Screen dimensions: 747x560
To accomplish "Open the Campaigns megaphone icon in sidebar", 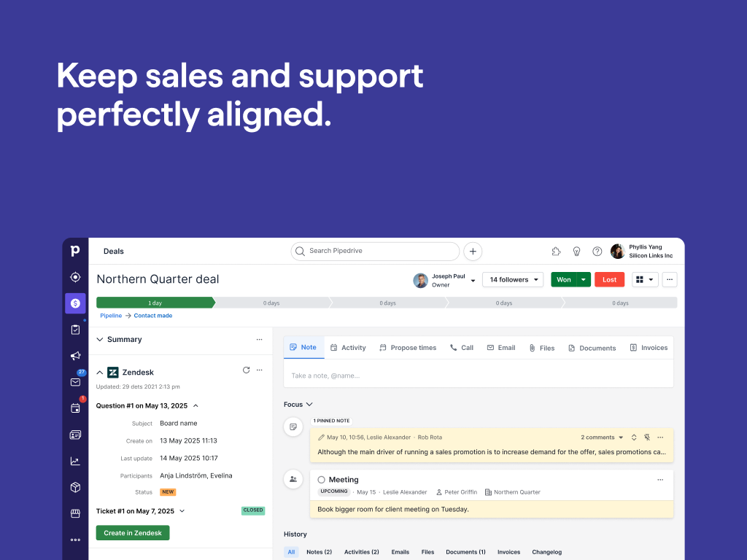I will coord(75,356).
